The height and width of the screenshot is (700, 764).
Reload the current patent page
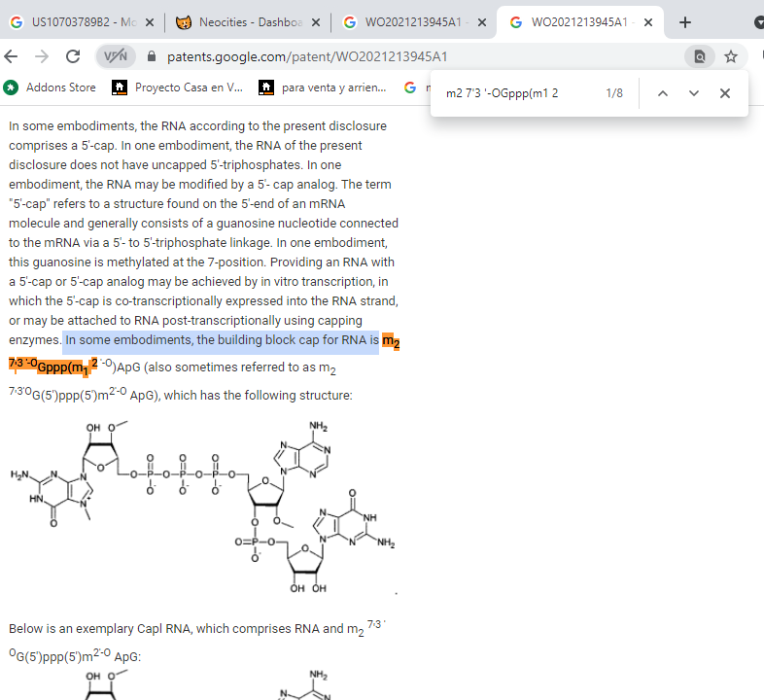coord(73,56)
